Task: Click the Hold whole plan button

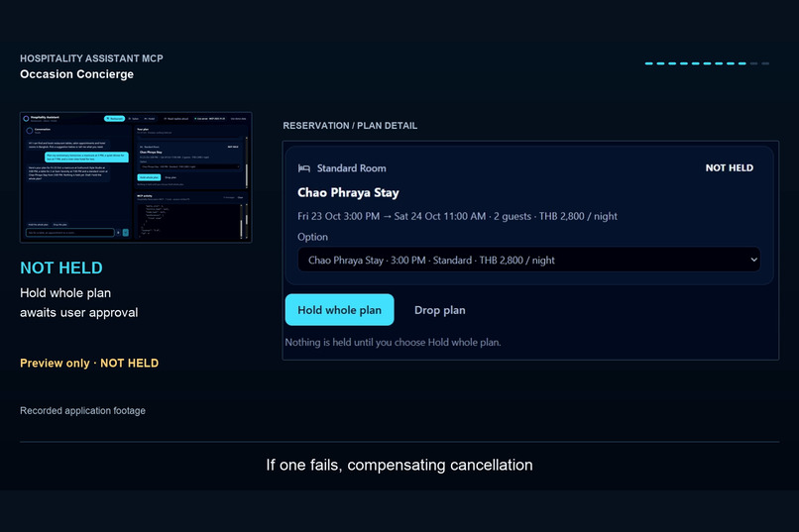Action: click(339, 309)
